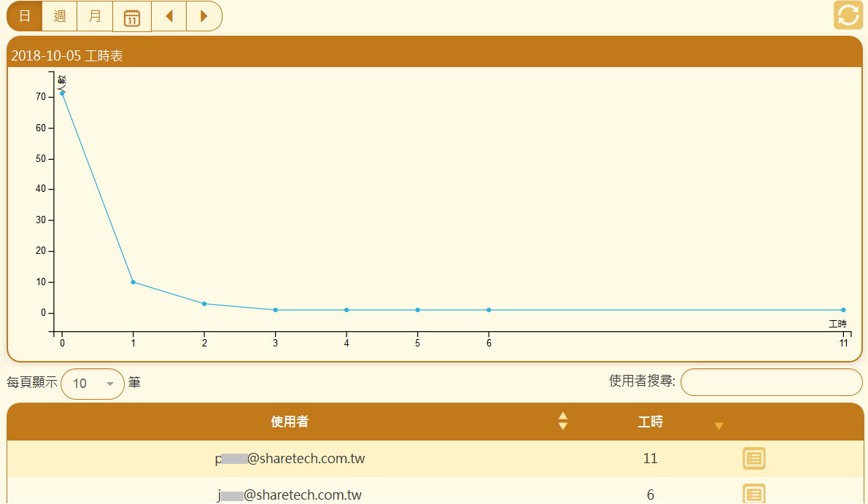
Task: Click the 使用者 column header text
Action: pyautogui.click(x=290, y=422)
